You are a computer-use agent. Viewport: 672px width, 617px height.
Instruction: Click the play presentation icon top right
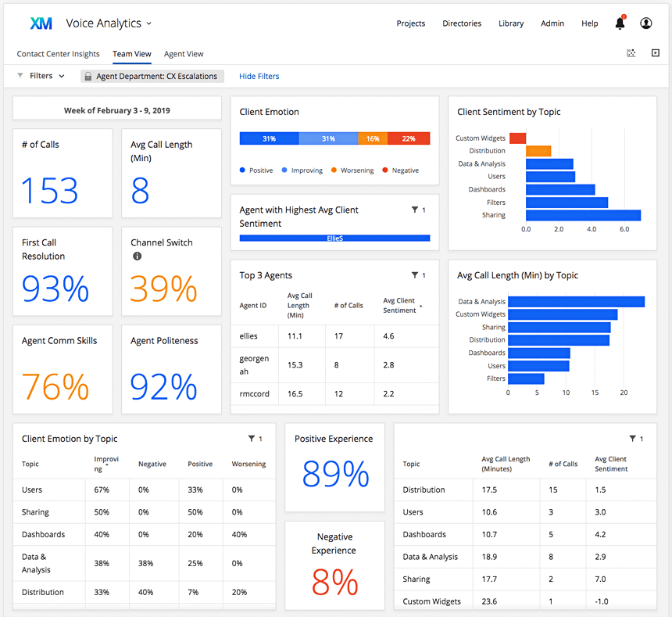click(655, 53)
